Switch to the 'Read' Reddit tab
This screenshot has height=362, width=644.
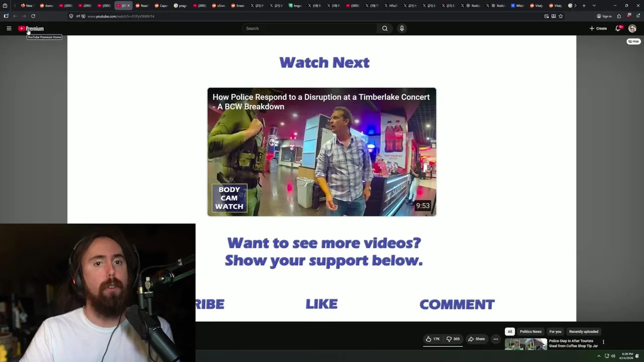point(141,6)
